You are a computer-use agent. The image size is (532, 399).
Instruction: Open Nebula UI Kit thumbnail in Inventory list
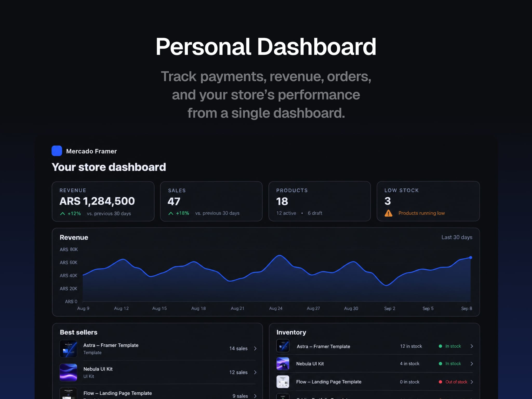[283, 363]
